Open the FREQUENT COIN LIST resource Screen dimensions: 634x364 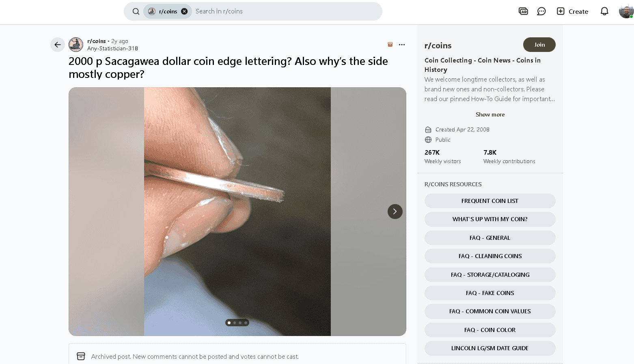point(490,201)
